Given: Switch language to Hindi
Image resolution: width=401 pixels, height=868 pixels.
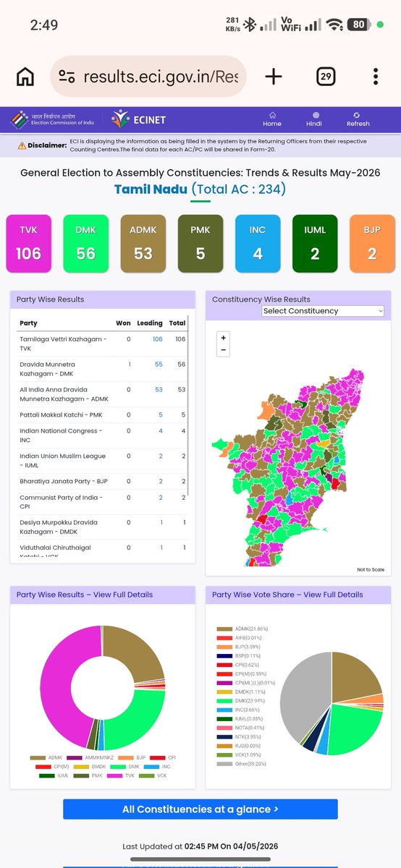Looking at the screenshot, I should 314,119.
